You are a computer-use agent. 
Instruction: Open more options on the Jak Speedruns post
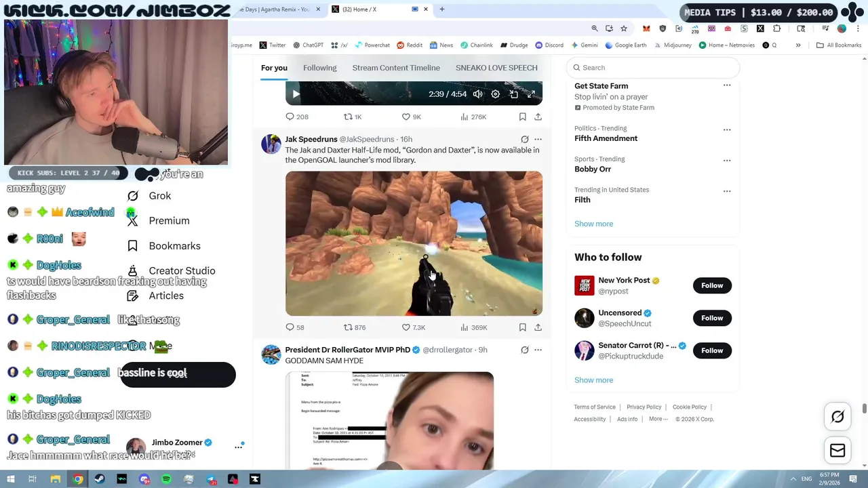[x=538, y=139]
